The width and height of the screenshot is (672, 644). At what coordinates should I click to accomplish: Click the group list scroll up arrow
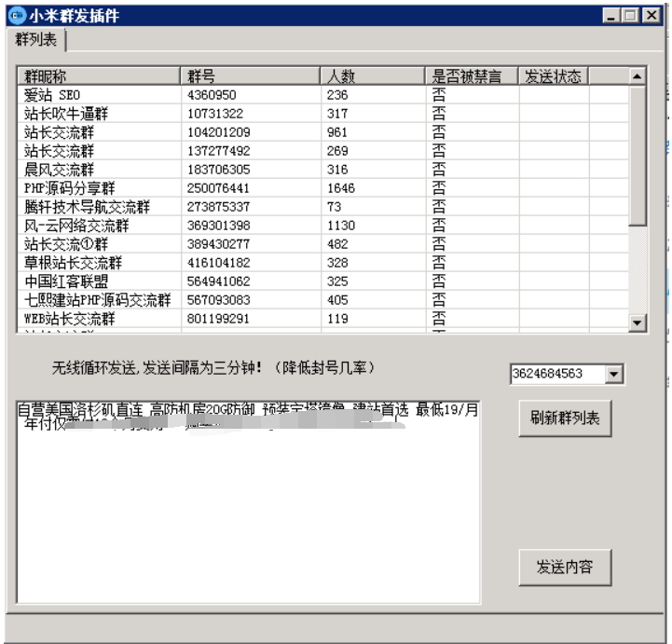point(638,76)
